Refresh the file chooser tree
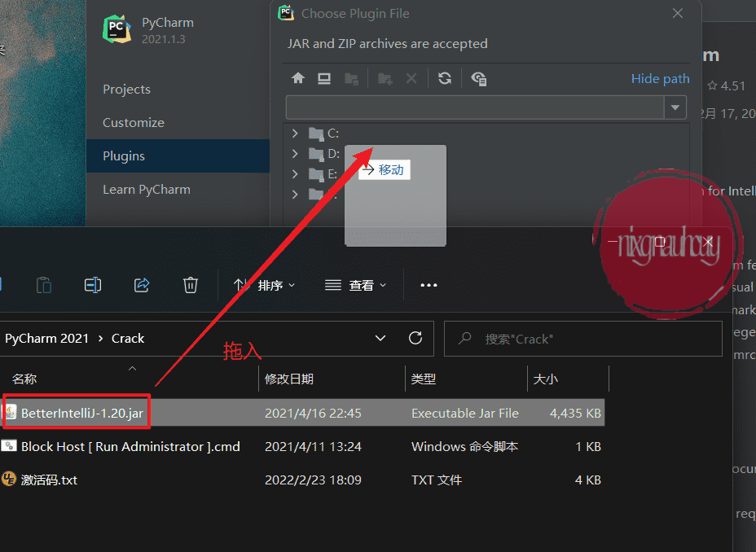The image size is (756, 552). (x=445, y=78)
